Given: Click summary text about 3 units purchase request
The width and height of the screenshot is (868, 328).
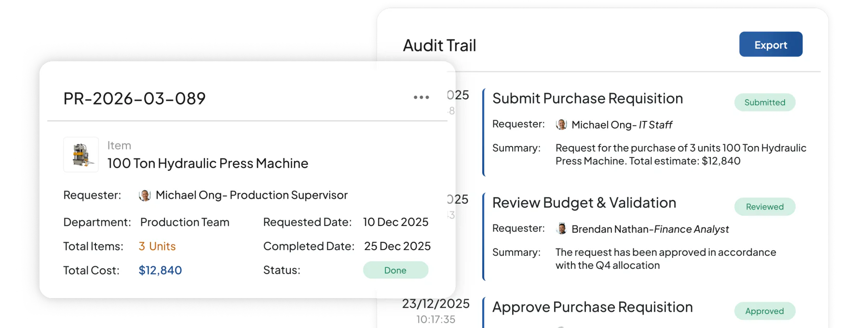Looking at the screenshot, I should click(681, 155).
